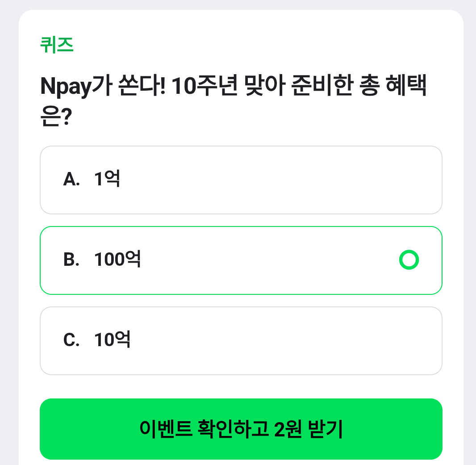476x465 pixels.
Task: Click the "10억" answer text
Action: click(x=113, y=340)
